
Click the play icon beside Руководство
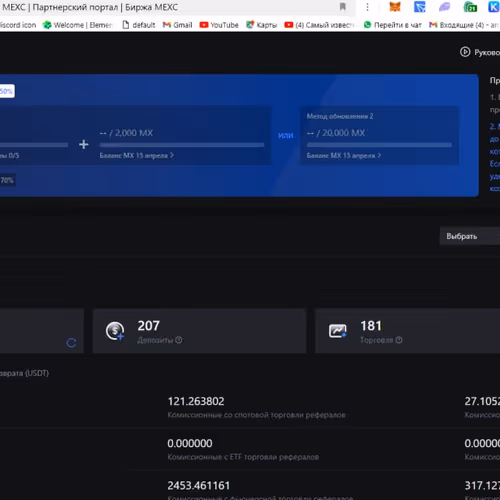[x=465, y=52]
